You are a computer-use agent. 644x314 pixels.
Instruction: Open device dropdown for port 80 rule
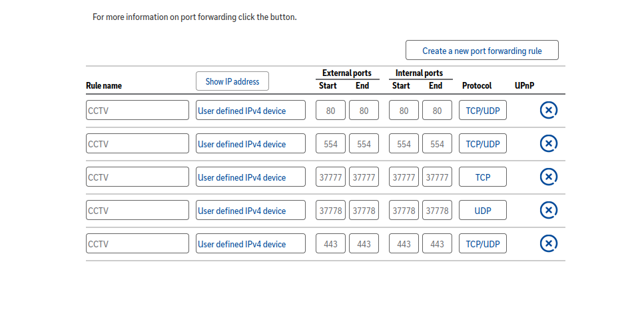(x=250, y=111)
